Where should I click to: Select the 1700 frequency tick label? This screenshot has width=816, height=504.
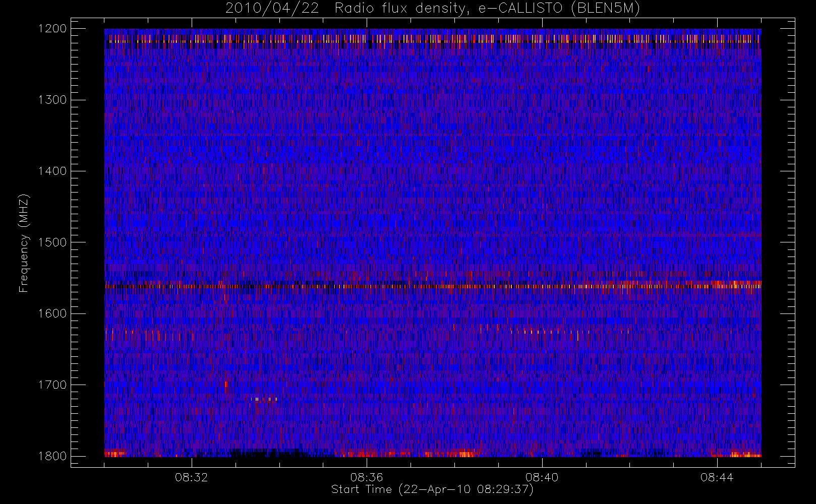pyautogui.click(x=52, y=385)
